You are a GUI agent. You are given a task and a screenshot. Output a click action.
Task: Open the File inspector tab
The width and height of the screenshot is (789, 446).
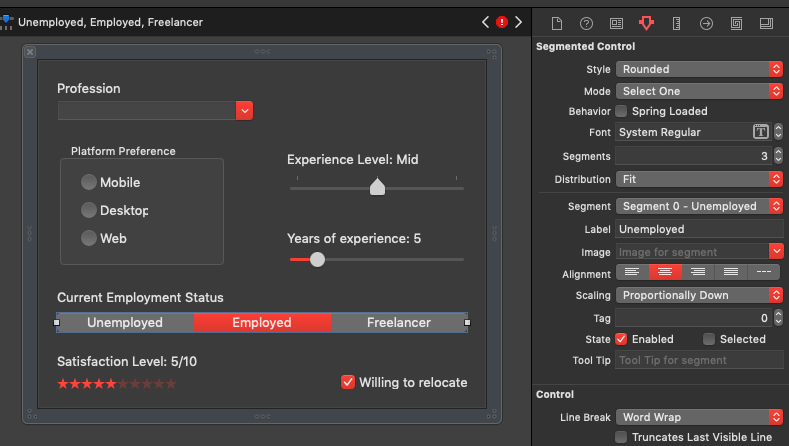(557, 22)
